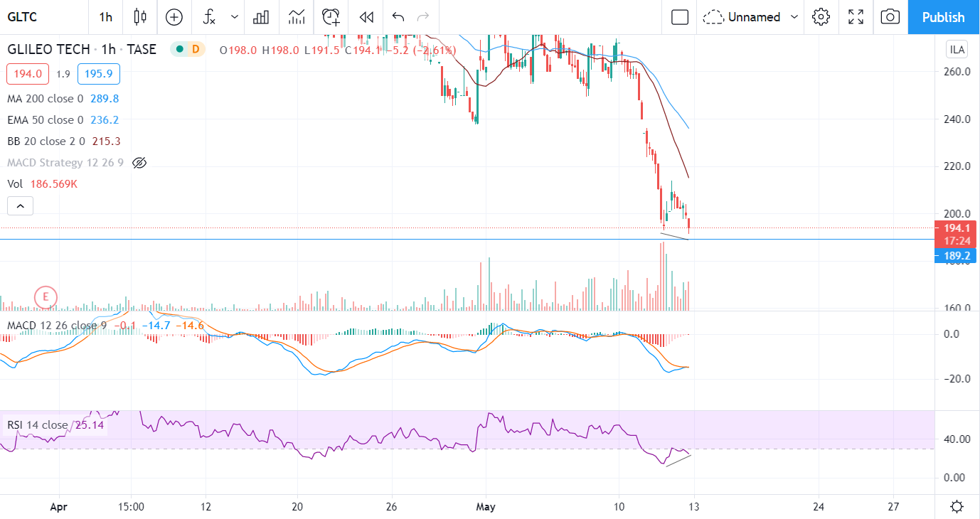Open the Unnamed layout save button
The width and height of the screenshot is (980, 519).
(742, 17)
